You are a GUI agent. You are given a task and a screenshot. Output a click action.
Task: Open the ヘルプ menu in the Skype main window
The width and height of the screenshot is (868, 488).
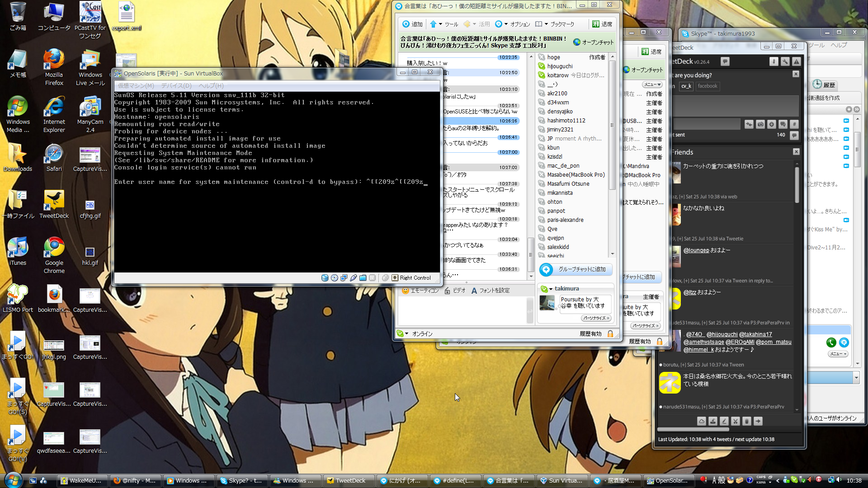pos(839,45)
